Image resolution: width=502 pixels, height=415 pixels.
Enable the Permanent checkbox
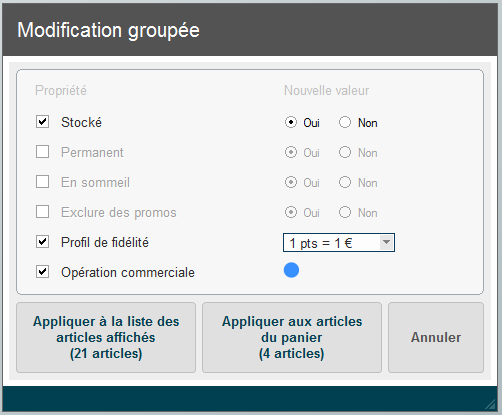(42, 152)
